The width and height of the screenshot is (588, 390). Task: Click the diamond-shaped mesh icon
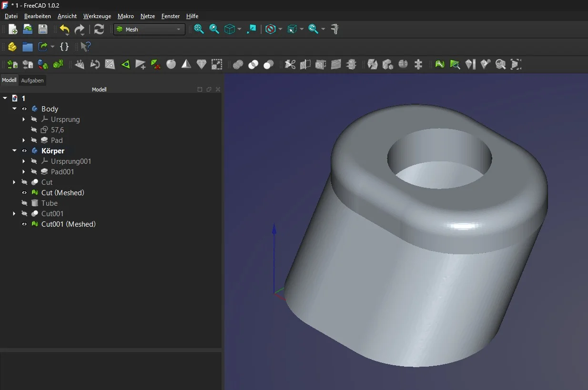202,64
